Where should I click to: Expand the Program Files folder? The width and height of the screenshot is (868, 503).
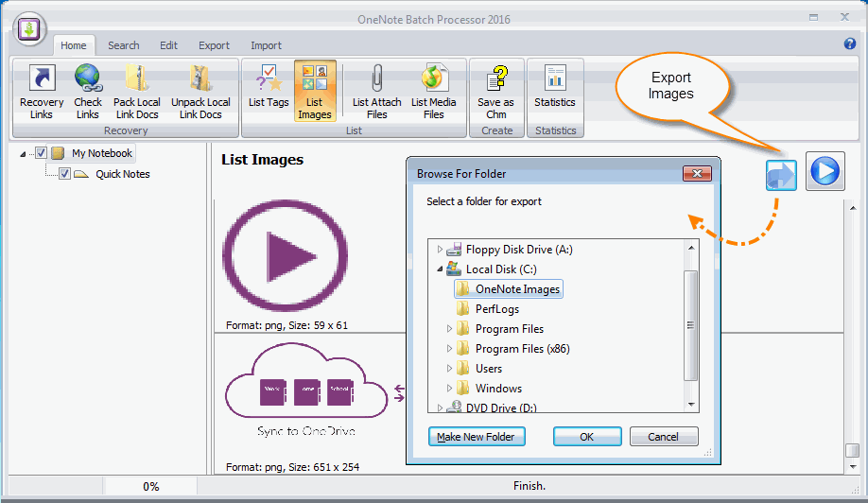point(449,329)
